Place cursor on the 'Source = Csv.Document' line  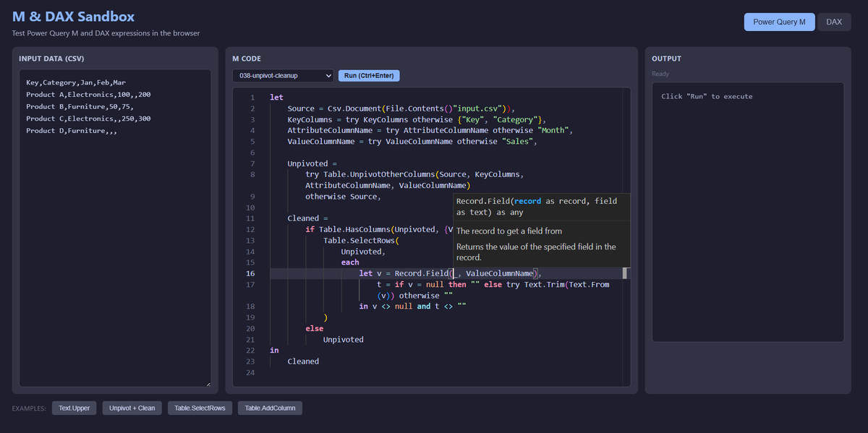click(401, 108)
